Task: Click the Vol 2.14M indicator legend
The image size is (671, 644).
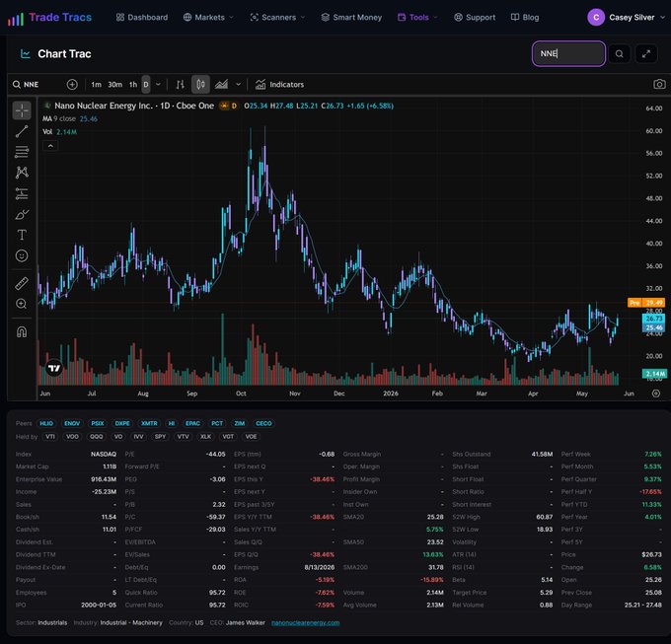Action: tap(59, 132)
